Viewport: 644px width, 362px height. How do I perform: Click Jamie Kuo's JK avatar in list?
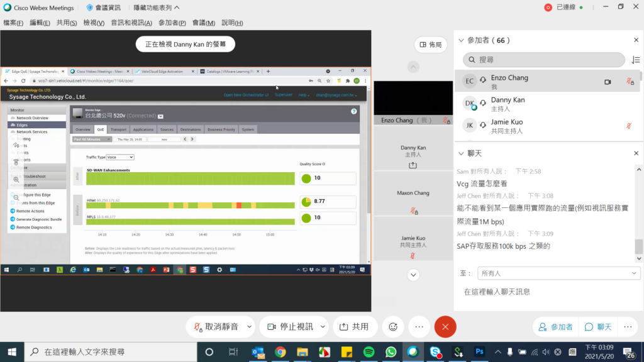coord(469,125)
